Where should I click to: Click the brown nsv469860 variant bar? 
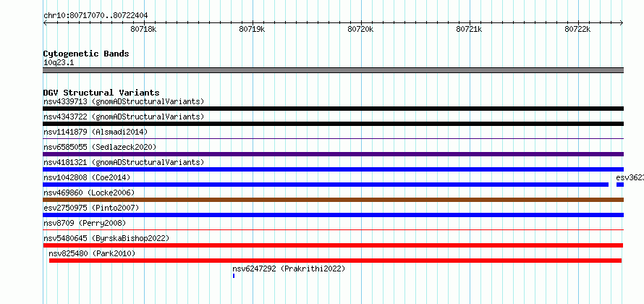click(x=334, y=200)
